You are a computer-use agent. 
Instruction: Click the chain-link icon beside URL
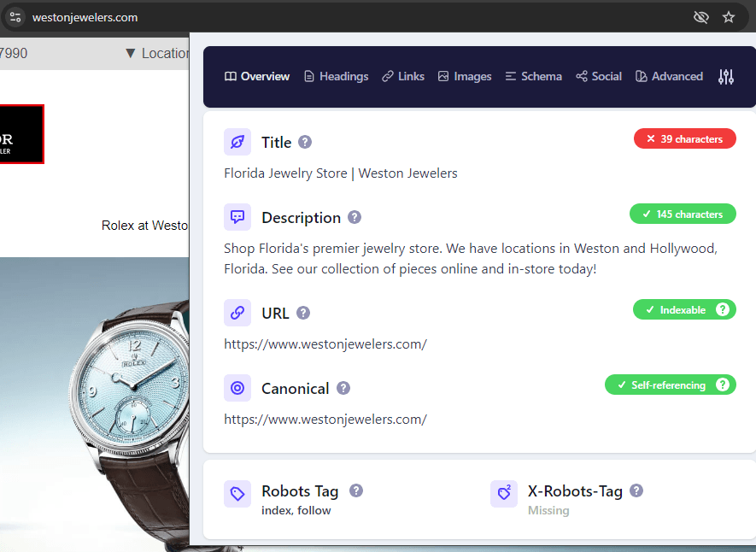pyautogui.click(x=237, y=313)
